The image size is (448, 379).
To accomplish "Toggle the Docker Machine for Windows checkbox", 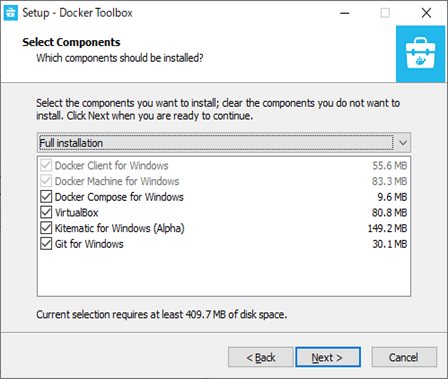I will coord(46,181).
